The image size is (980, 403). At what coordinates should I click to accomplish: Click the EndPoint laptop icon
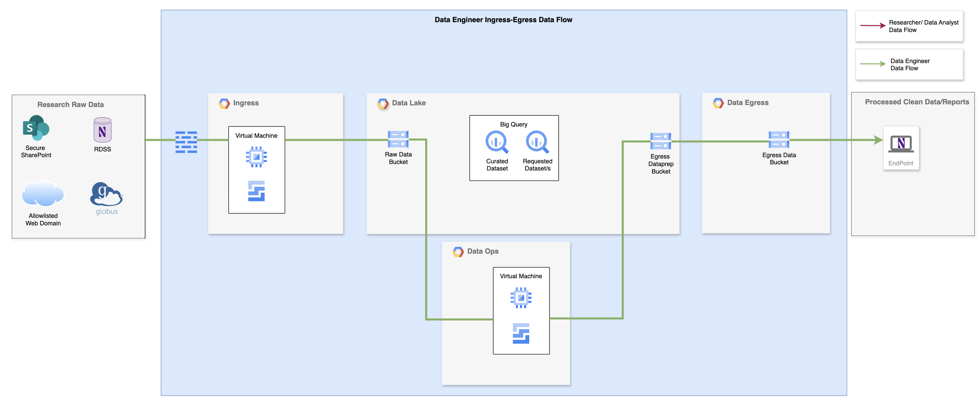900,144
